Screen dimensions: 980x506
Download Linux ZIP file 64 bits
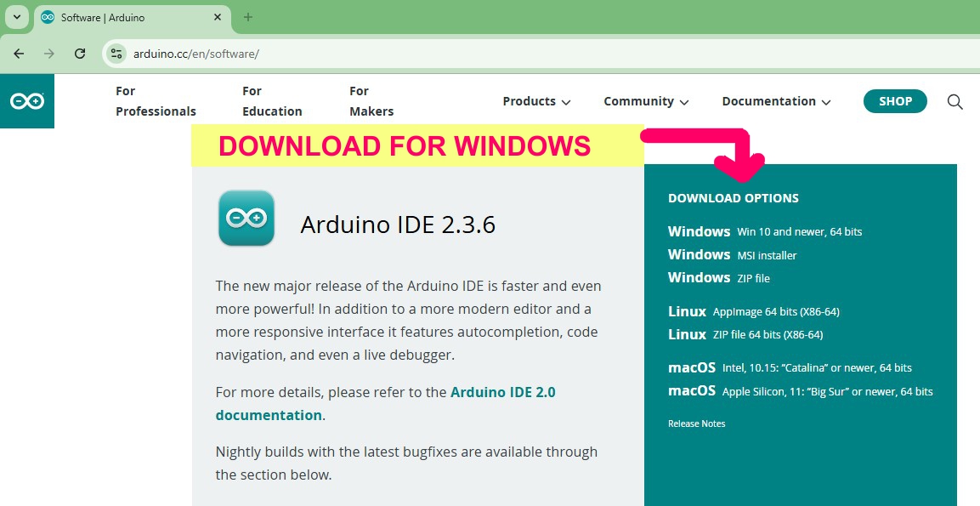pyautogui.click(x=745, y=334)
